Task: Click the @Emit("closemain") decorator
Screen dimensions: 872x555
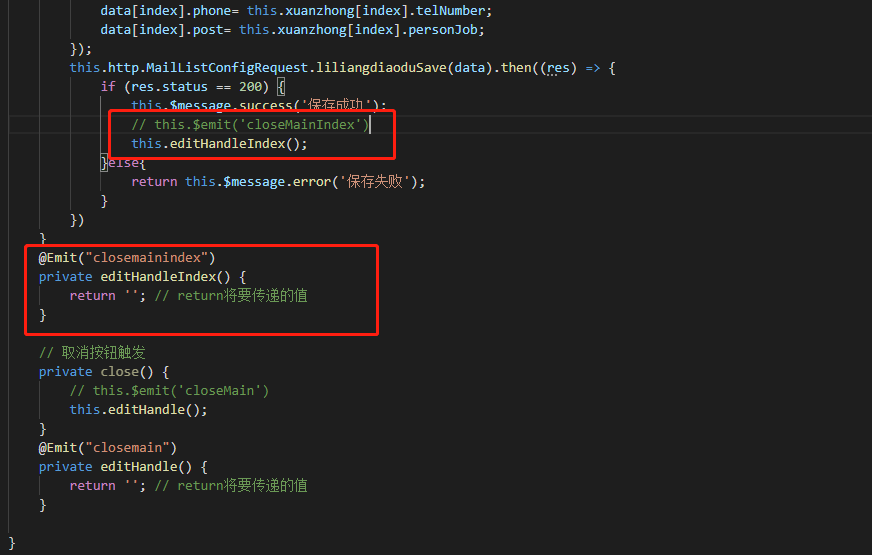Action: pos(107,448)
